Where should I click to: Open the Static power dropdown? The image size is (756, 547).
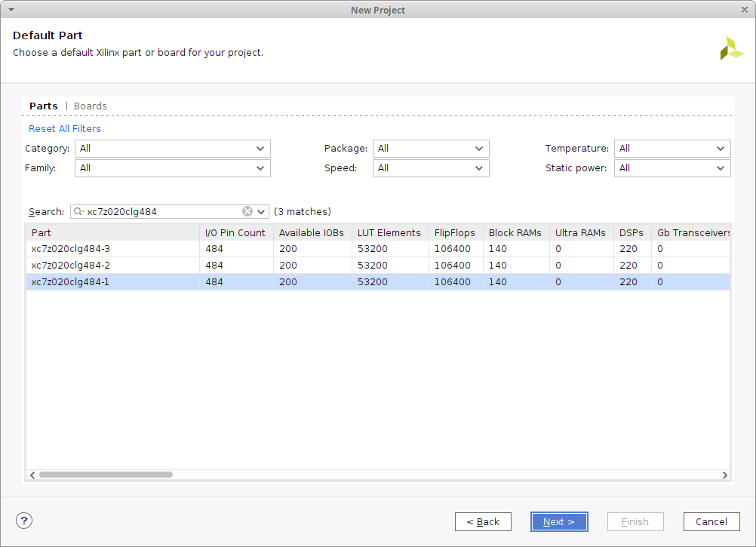tap(671, 168)
